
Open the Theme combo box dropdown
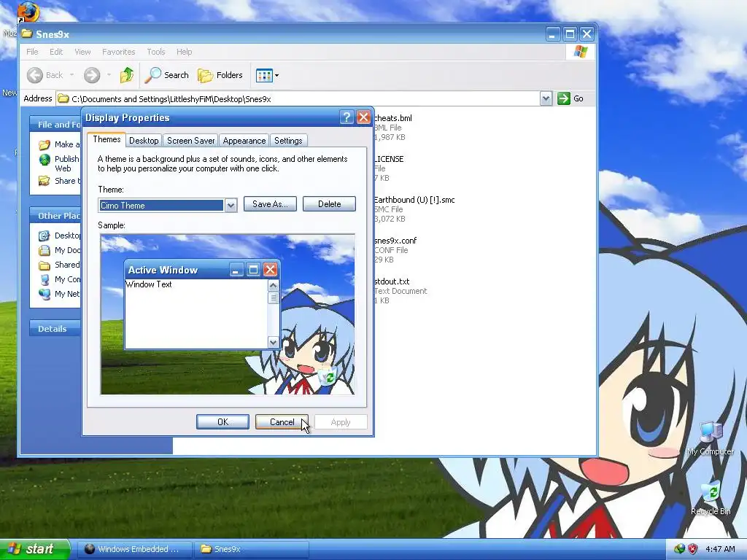[231, 205]
